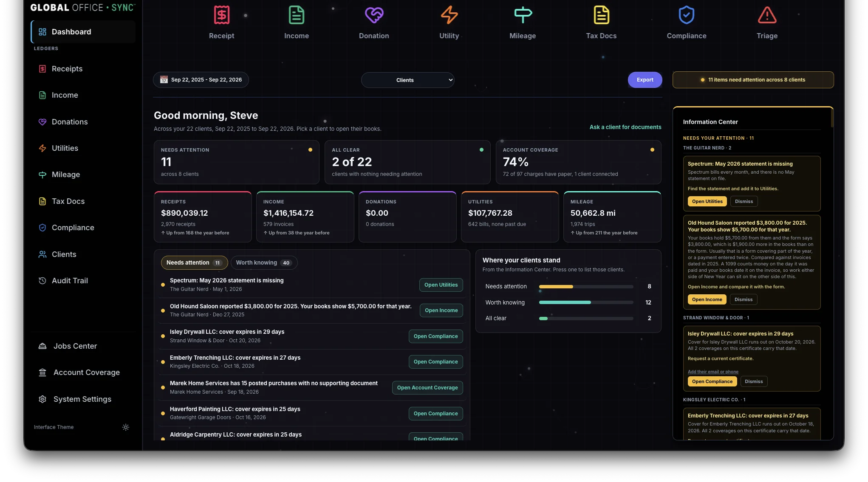Dismiss the Isley Drywall cover notice

pyautogui.click(x=754, y=381)
